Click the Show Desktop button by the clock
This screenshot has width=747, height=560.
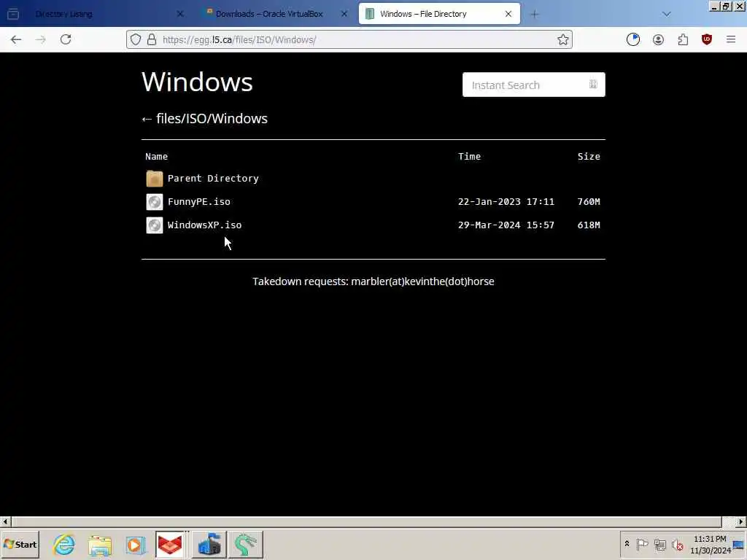pyautogui.click(x=740, y=544)
